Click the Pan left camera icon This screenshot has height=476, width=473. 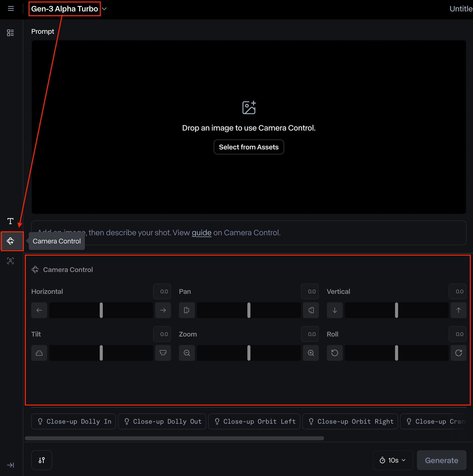[187, 310]
